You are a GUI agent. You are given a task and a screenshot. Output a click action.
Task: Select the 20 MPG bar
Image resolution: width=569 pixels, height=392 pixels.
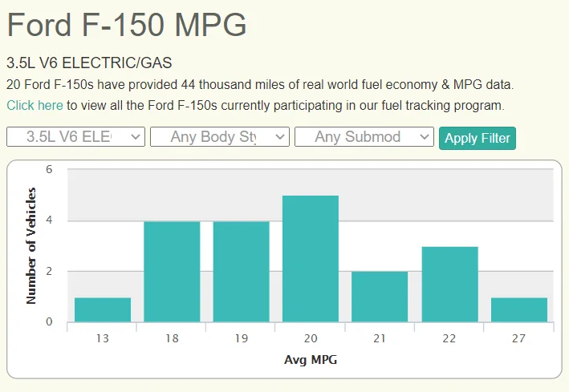click(x=311, y=259)
